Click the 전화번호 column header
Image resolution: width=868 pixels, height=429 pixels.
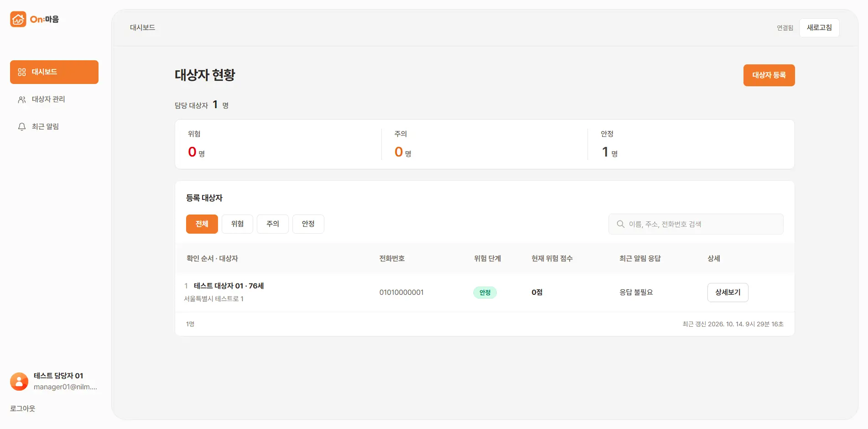392,258
